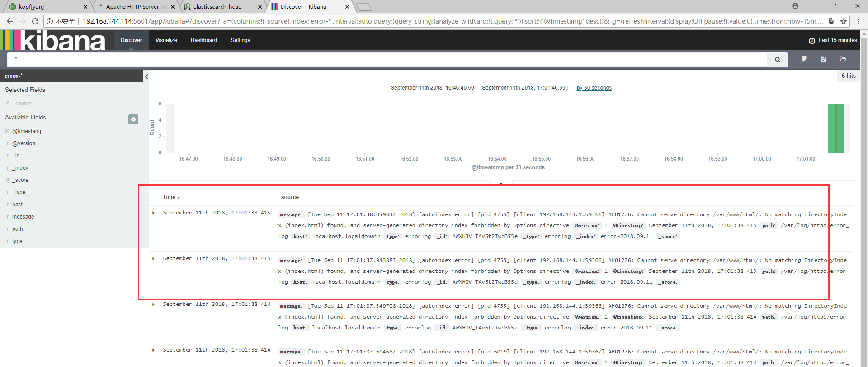868x367 pixels.
Task: Open the Last 15 minutes time picker
Action: pos(833,40)
